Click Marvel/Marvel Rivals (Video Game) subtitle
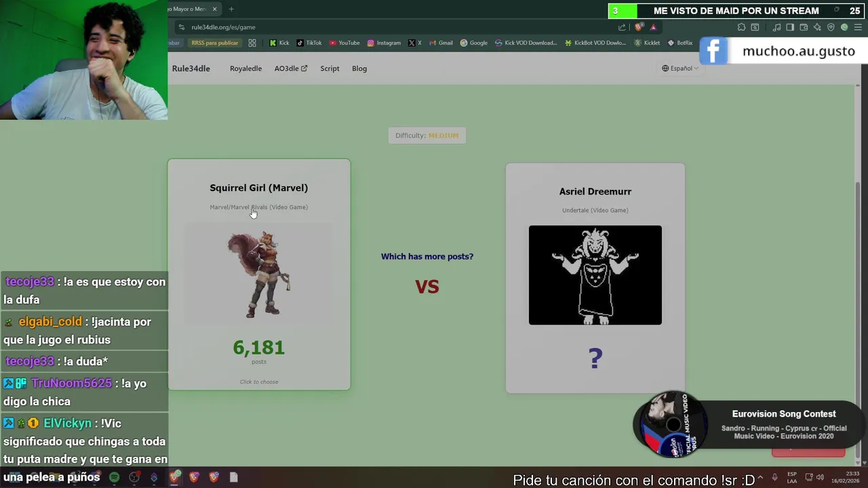The width and height of the screenshot is (868, 488). click(259, 207)
